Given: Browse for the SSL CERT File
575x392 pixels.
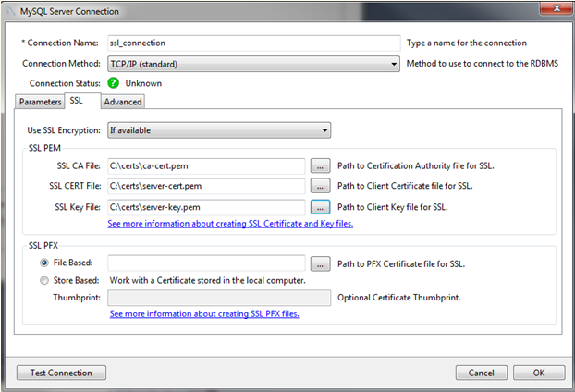Looking at the screenshot, I should (x=320, y=186).
